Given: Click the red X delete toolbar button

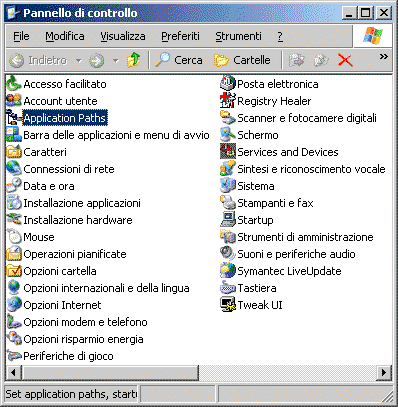Looking at the screenshot, I should point(345,60).
